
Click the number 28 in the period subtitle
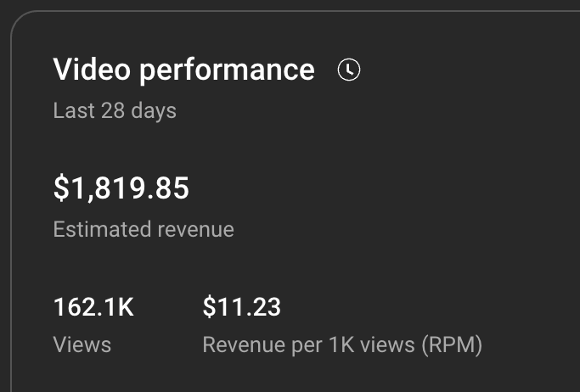[x=113, y=110]
